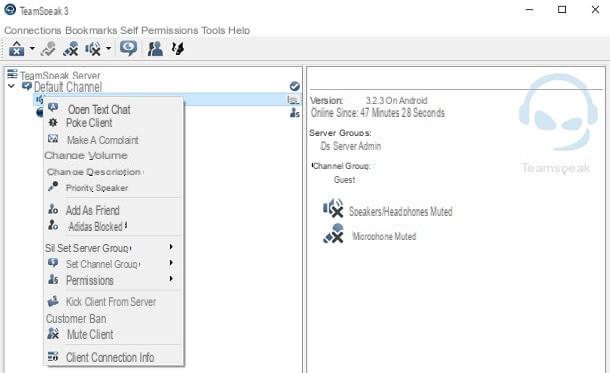The width and height of the screenshot is (610, 373).
Task: Toggle the mute microphone toolbar icon
Action: tap(70, 49)
